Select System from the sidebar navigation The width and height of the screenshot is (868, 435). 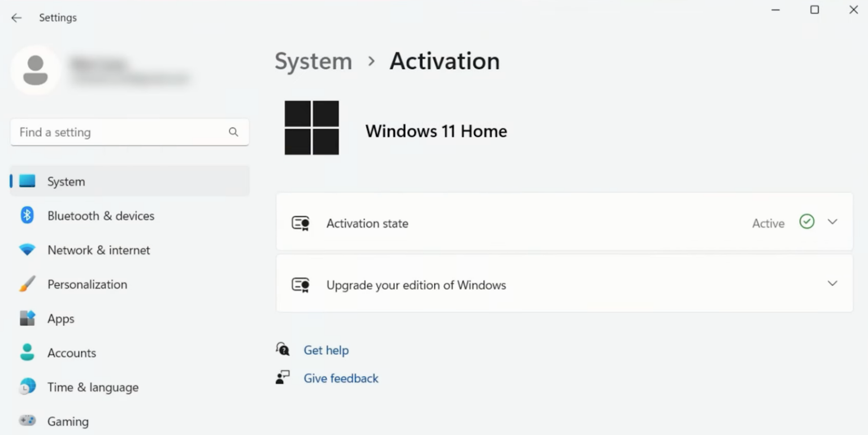tap(66, 181)
